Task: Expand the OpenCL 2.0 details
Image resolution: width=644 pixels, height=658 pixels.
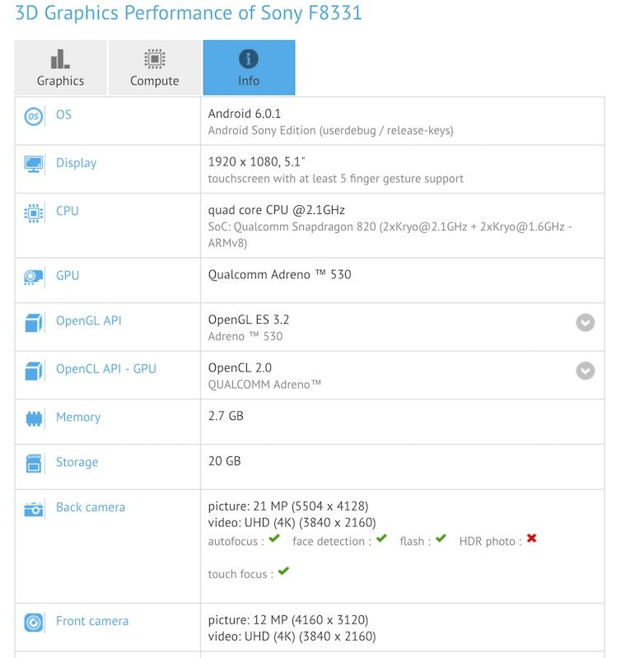Action: pos(586,371)
